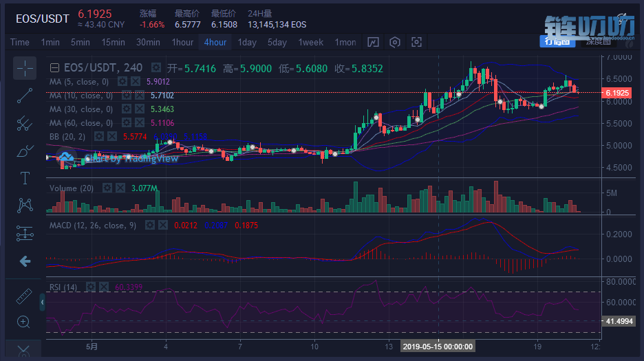Click the 行情图 market chart button
The width and height of the screenshot is (644, 361).
[x=557, y=41]
